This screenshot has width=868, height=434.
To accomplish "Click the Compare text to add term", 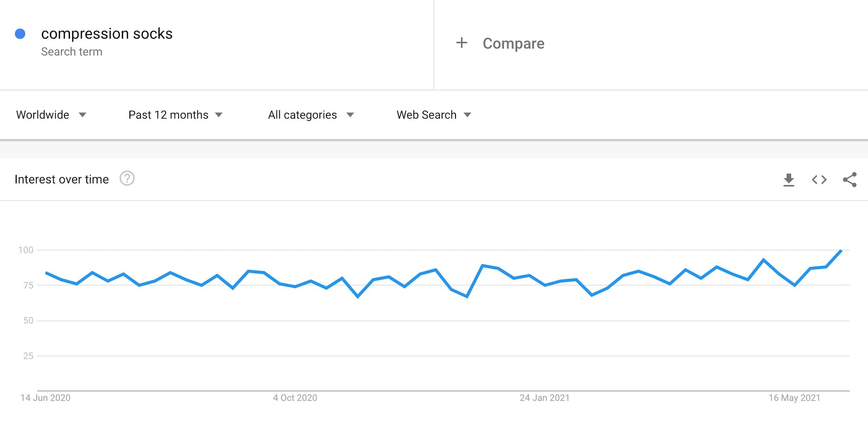I will click(513, 43).
